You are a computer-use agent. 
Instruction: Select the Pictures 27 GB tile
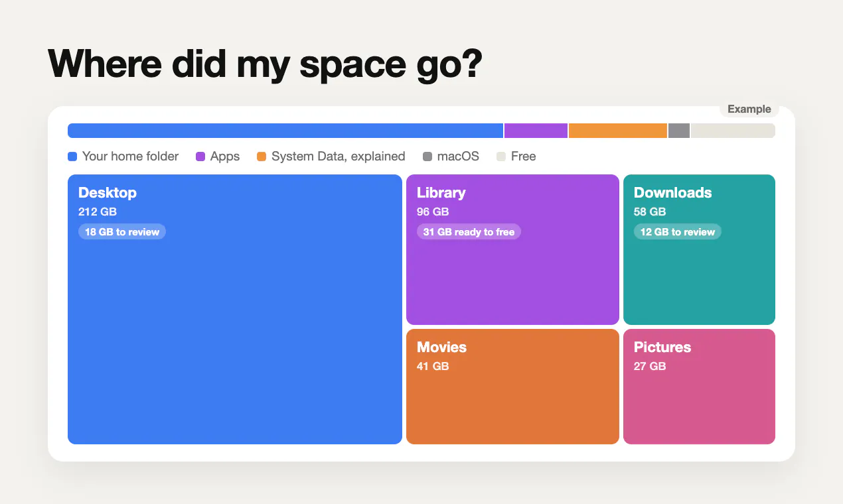click(x=699, y=387)
